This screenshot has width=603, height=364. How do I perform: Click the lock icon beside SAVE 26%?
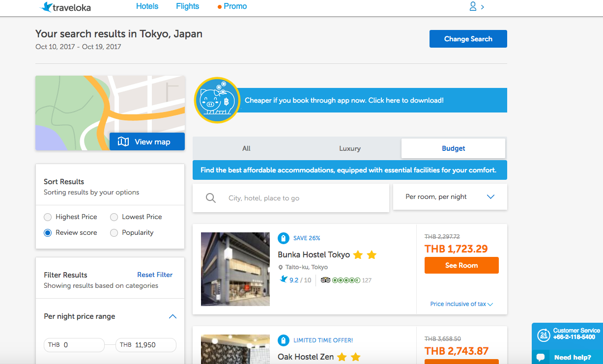[x=283, y=238]
